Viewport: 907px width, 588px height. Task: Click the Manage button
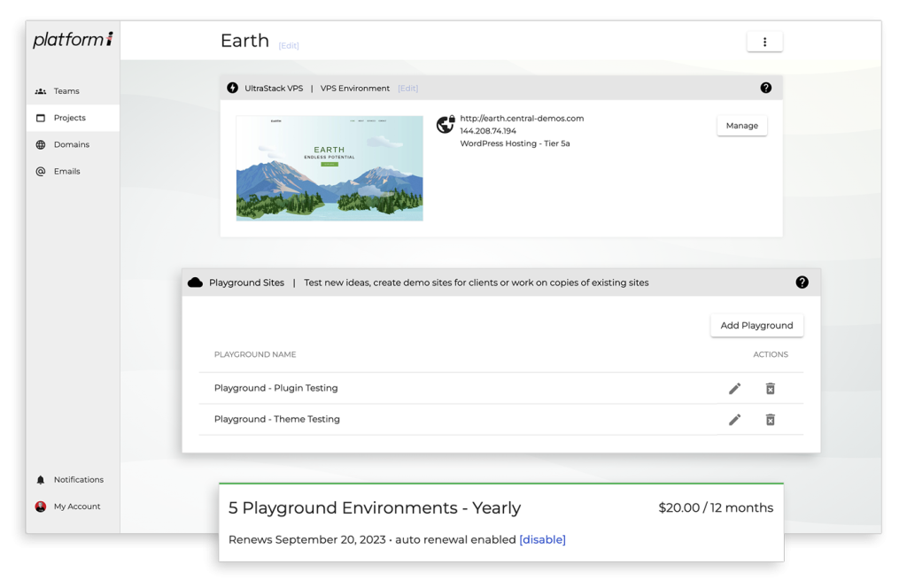741,126
